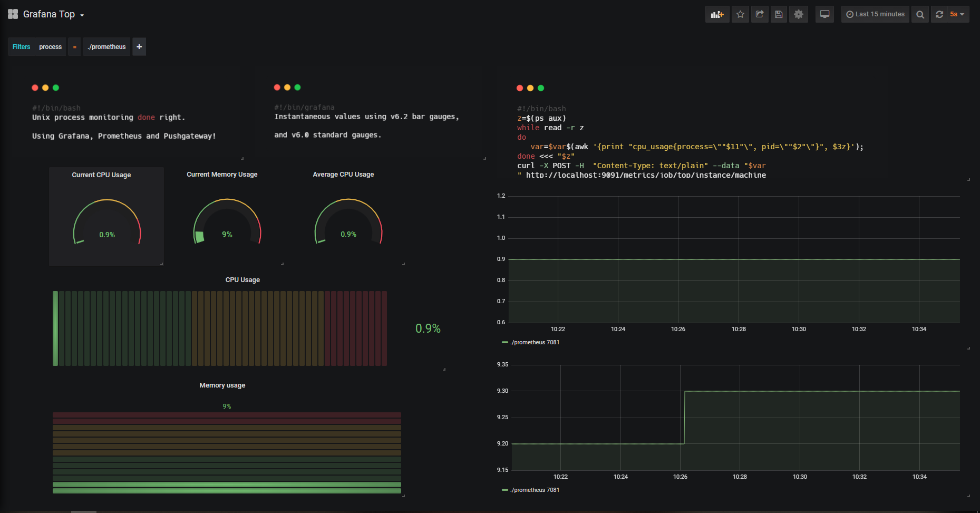The image size is (980, 513).
Task: Zoom out the time range
Action: [920, 14]
